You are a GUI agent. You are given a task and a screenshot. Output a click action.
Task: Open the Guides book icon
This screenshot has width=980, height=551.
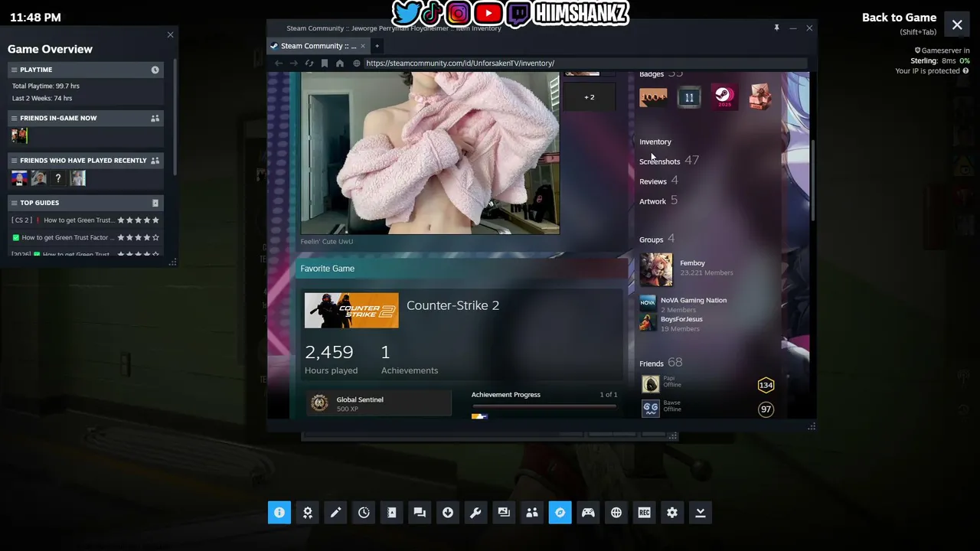pyautogui.click(x=392, y=513)
